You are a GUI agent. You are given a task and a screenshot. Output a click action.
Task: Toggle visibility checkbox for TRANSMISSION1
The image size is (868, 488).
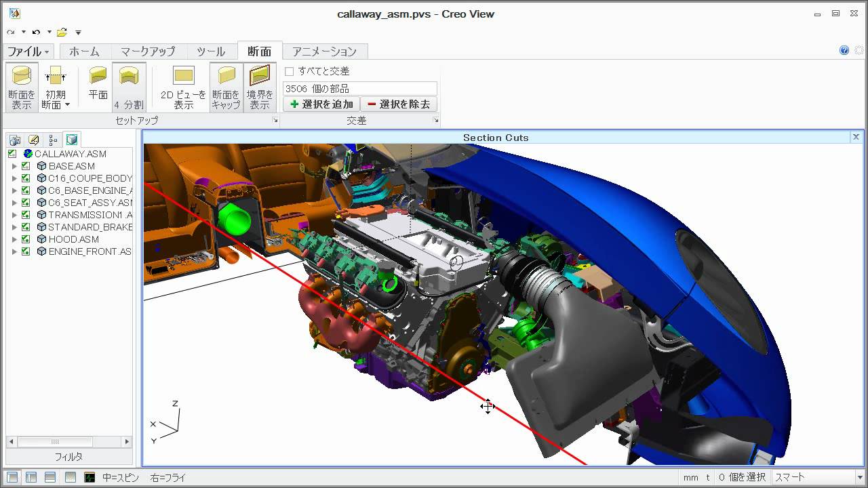26,215
